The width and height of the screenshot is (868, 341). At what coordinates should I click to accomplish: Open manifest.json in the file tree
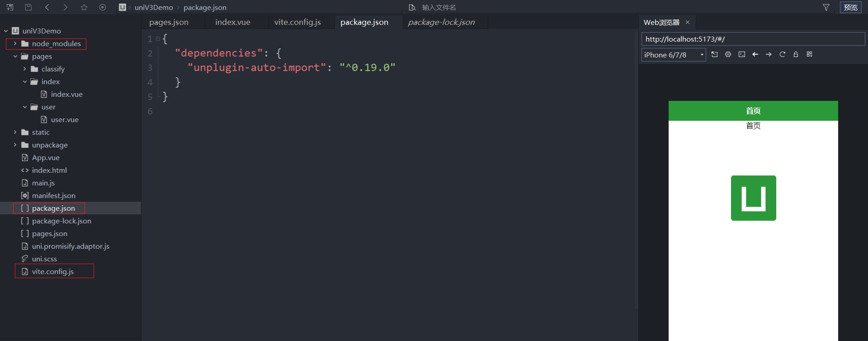coord(54,195)
